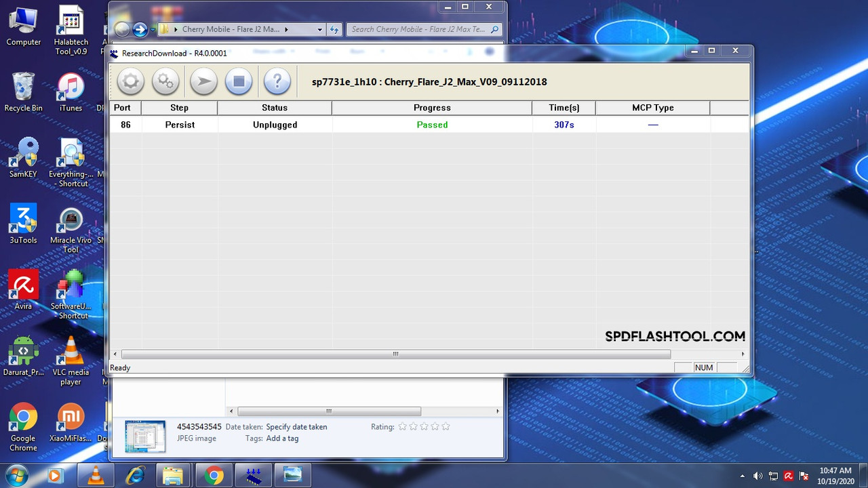868x488 pixels.
Task: Open SoftwareU... shortcut on desktop
Action: click(x=71, y=295)
